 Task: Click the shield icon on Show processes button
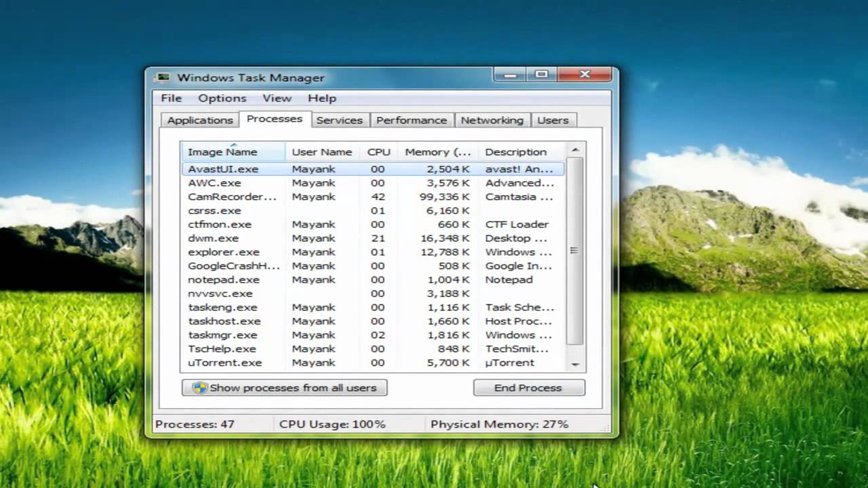(x=199, y=388)
